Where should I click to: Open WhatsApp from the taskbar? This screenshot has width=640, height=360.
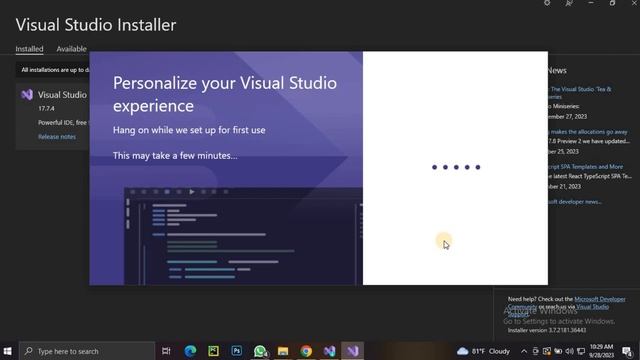pyautogui.click(x=260, y=351)
